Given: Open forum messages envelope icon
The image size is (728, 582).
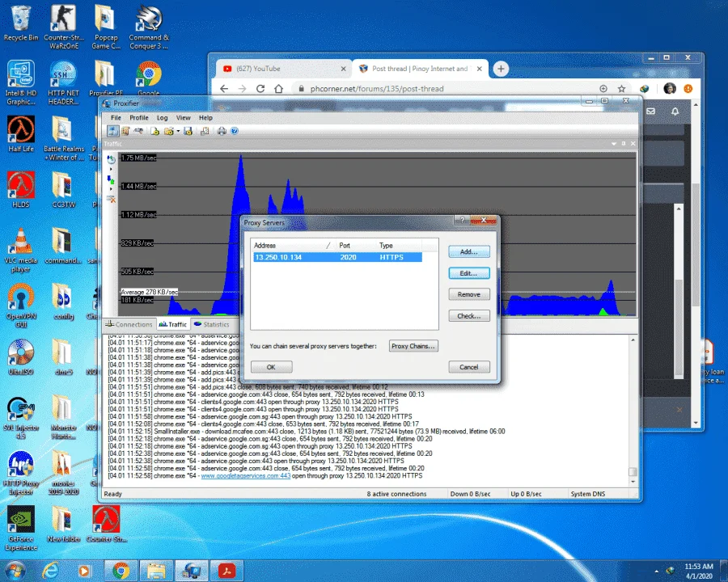Looking at the screenshot, I should pyautogui.click(x=651, y=112).
